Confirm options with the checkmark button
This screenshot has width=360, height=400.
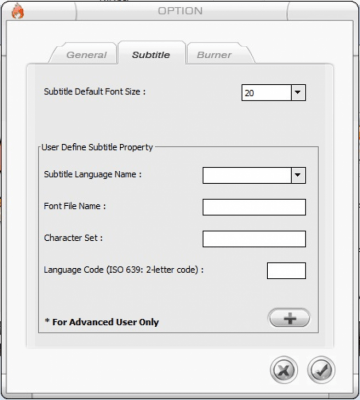[321, 370]
